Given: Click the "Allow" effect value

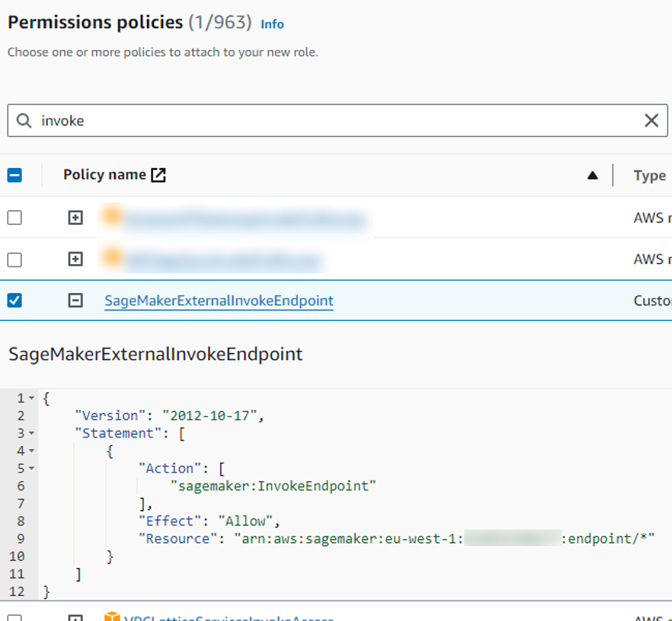Looking at the screenshot, I should tap(245, 521).
